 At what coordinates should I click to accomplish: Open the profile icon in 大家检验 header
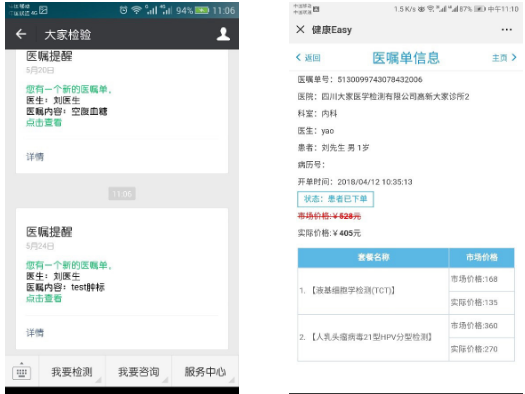[223, 34]
